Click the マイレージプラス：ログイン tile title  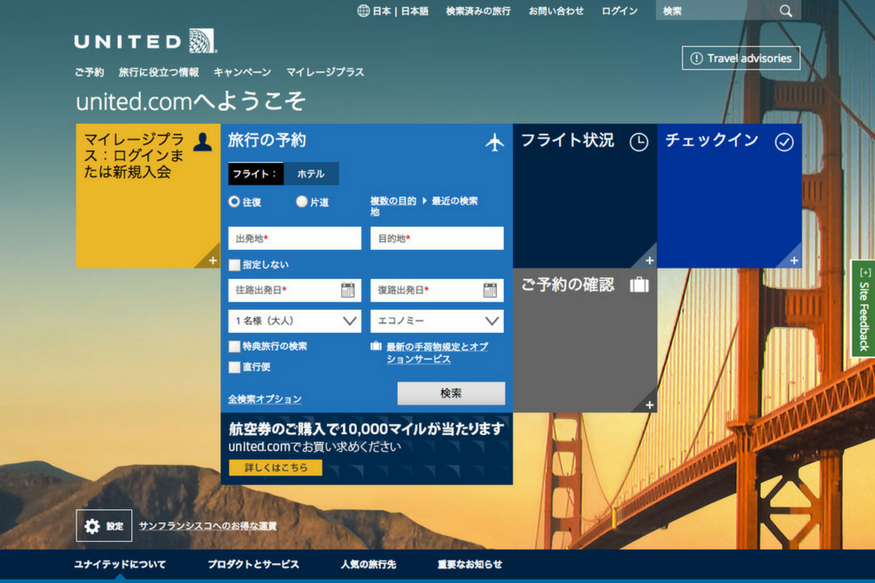click(x=134, y=156)
